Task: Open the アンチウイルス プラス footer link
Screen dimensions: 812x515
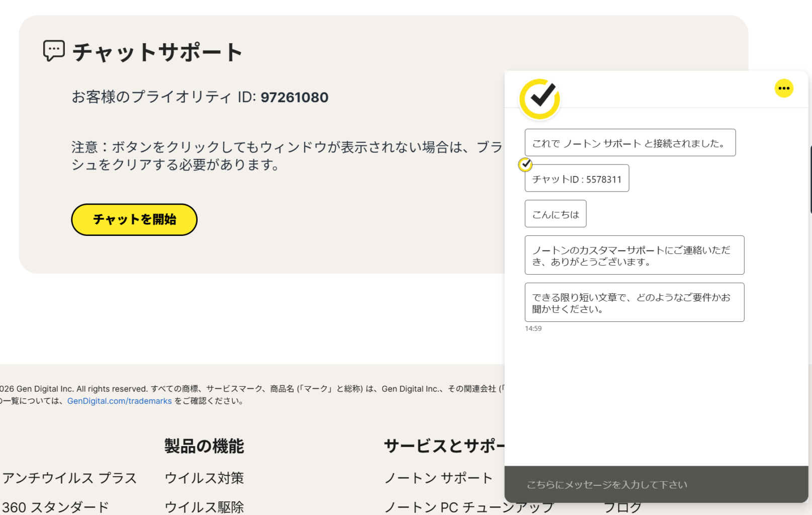Action: (69, 478)
